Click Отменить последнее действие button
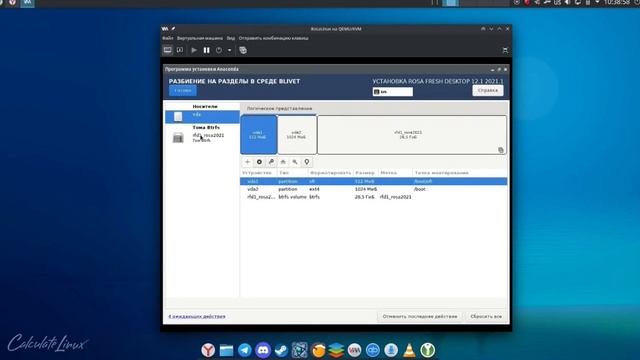Image resolution: width=640 pixels, height=360 pixels. click(x=420, y=316)
